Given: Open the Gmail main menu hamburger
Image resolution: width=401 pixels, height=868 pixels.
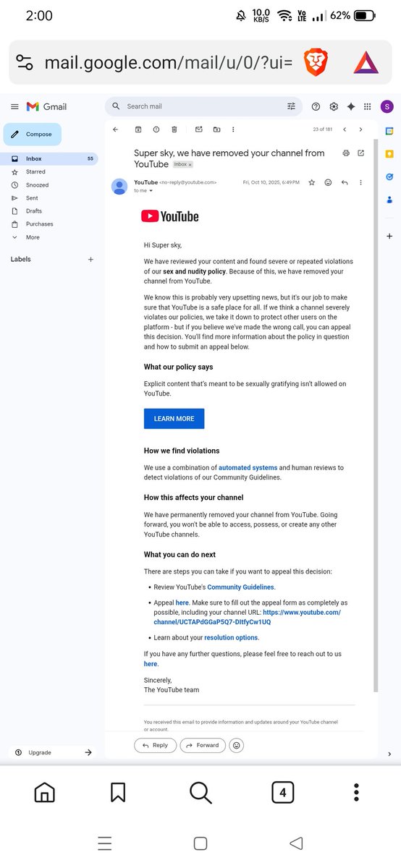Looking at the screenshot, I should click(x=14, y=106).
